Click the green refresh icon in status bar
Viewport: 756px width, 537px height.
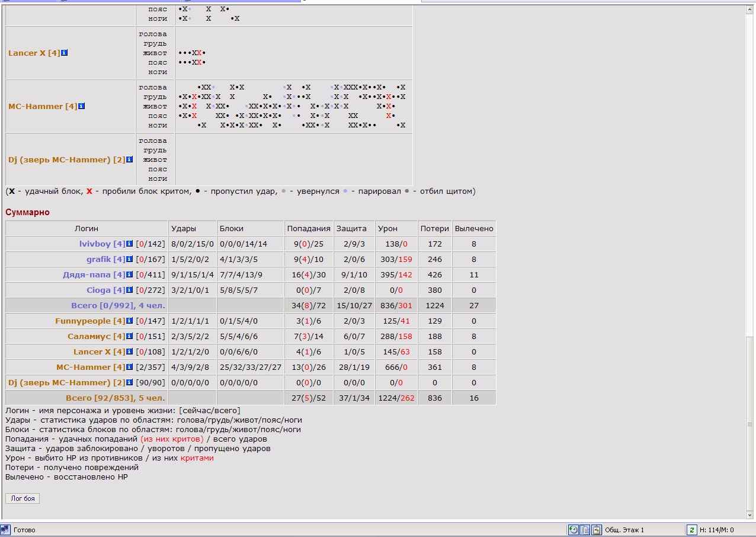(x=691, y=530)
